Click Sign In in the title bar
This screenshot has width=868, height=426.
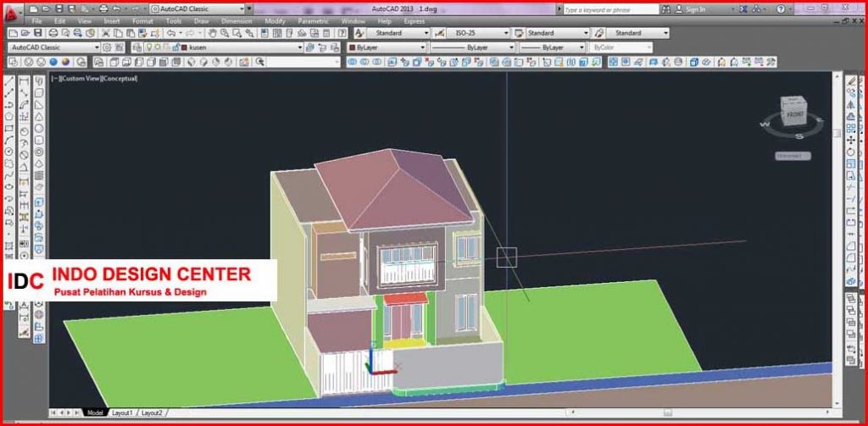[x=695, y=9]
